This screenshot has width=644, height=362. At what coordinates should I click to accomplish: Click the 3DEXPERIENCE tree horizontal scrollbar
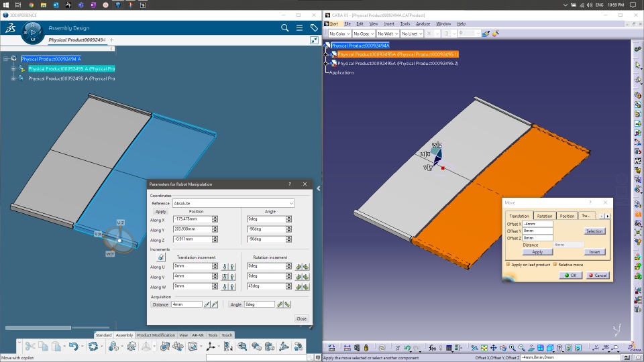click(x=38, y=328)
